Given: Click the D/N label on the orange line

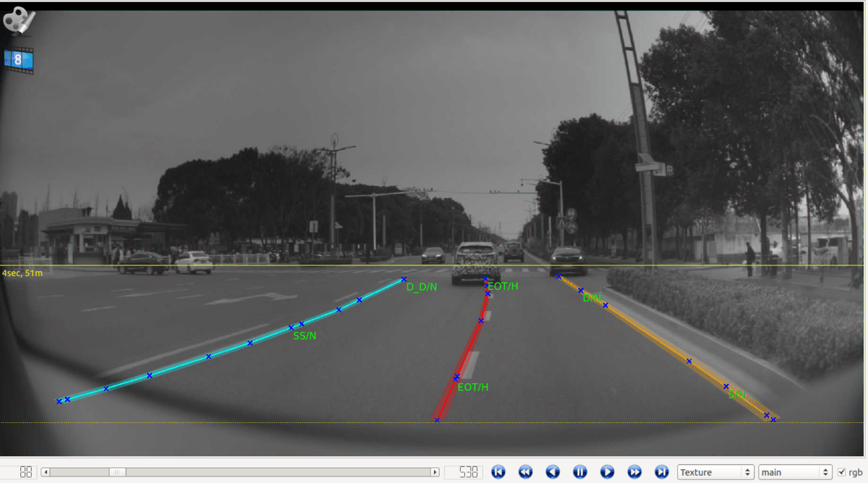Looking at the screenshot, I should tap(592, 298).
